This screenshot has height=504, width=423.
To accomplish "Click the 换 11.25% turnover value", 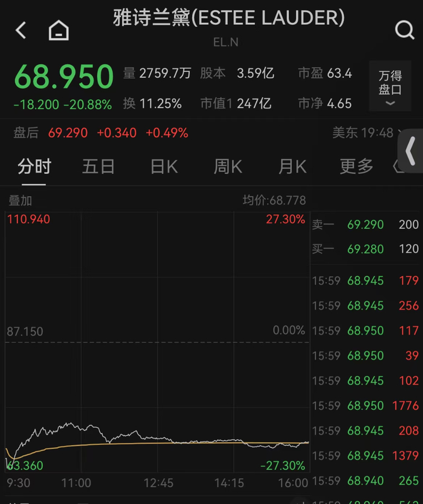I will (152, 103).
